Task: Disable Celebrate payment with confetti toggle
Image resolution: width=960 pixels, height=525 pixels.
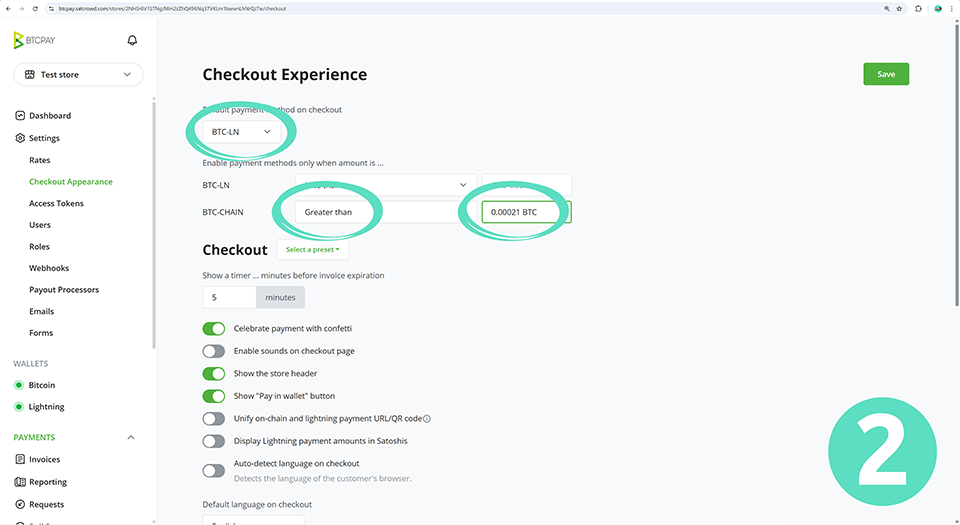Action: coord(214,328)
